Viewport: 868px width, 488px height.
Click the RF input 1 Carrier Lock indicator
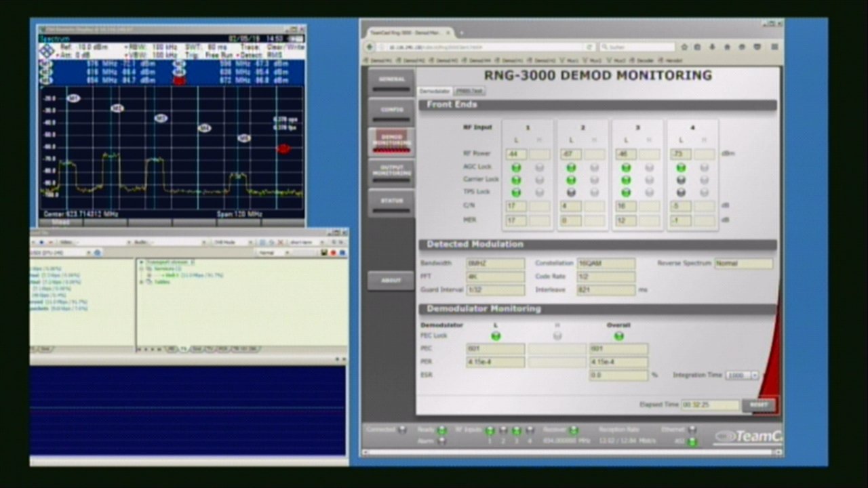[516, 180]
